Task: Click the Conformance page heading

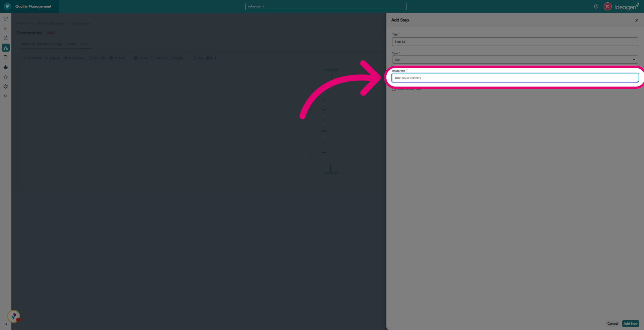Action: (x=29, y=33)
